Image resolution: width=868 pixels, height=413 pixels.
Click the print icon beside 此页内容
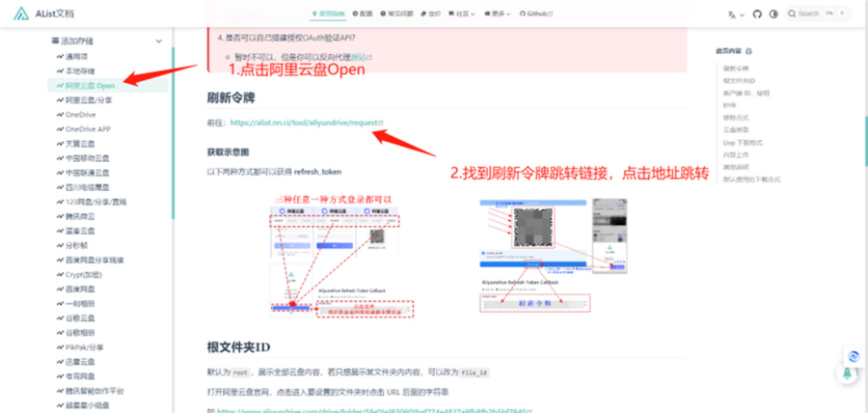coord(749,51)
